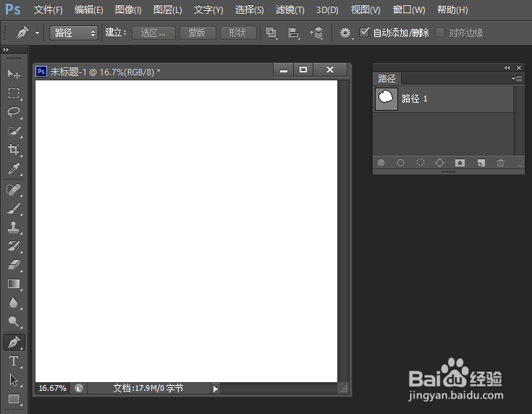Image resolution: width=532 pixels, height=414 pixels.
Task: Stroke path with brush
Action: pos(400,163)
